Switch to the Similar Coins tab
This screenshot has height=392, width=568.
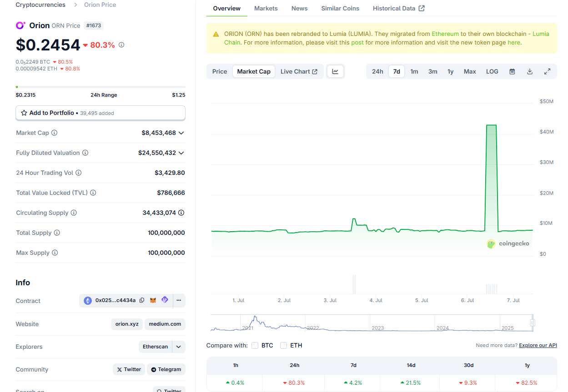coord(340,8)
